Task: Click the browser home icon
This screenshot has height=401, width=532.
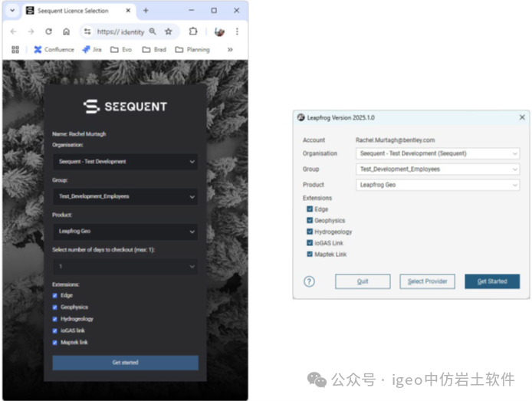Action: (x=67, y=31)
